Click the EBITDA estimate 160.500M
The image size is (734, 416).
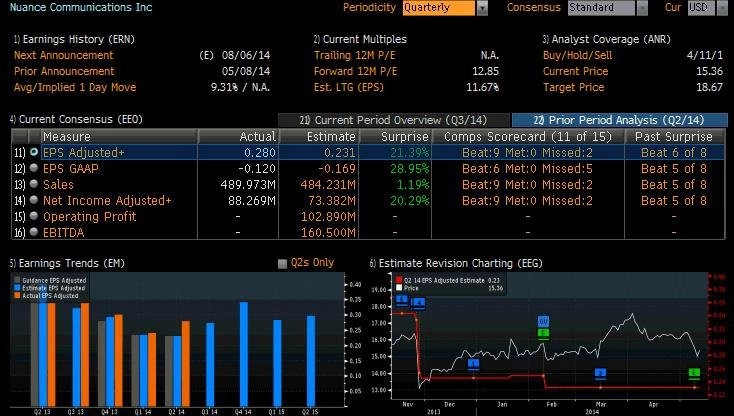coord(328,232)
